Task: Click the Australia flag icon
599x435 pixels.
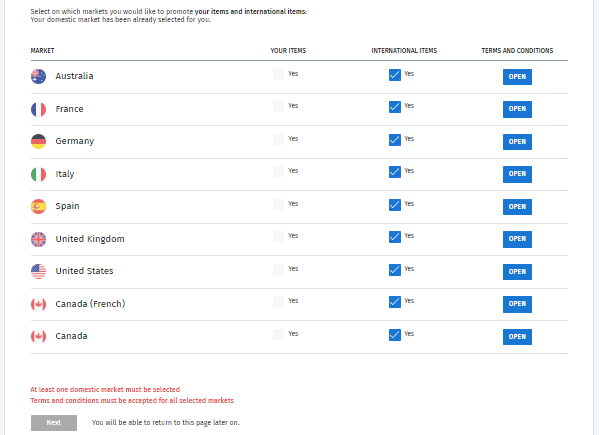Action: point(38,76)
